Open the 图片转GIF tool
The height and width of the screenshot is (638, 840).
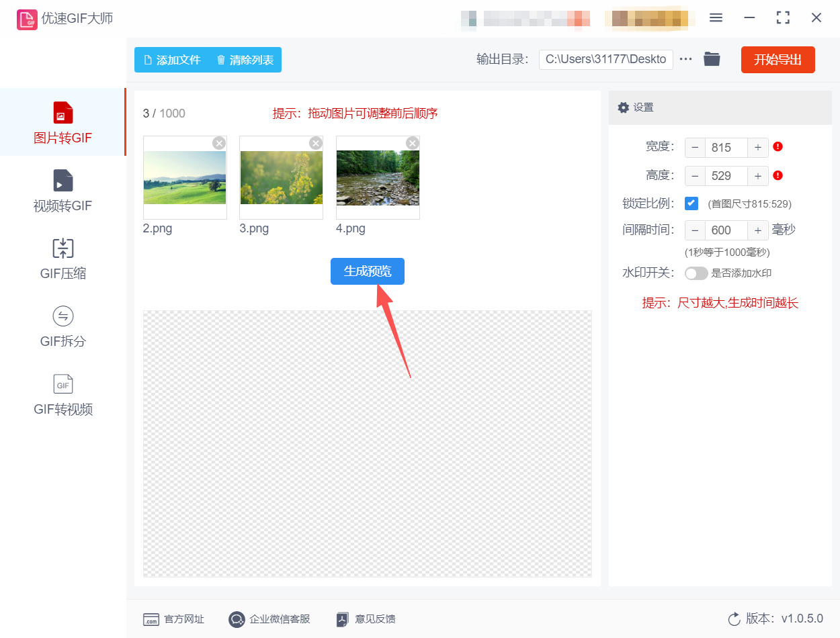pos(62,122)
